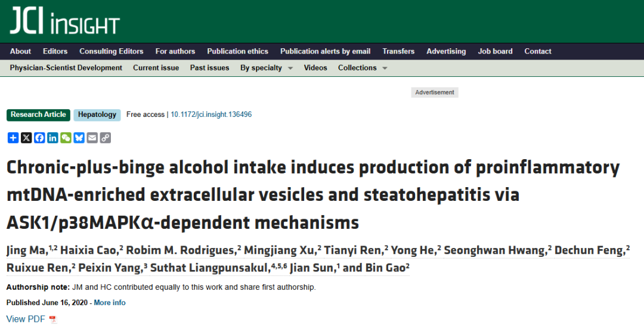This screenshot has width=644, height=332.
Task: Open the Contact menu item
Action: (x=538, y=51)
